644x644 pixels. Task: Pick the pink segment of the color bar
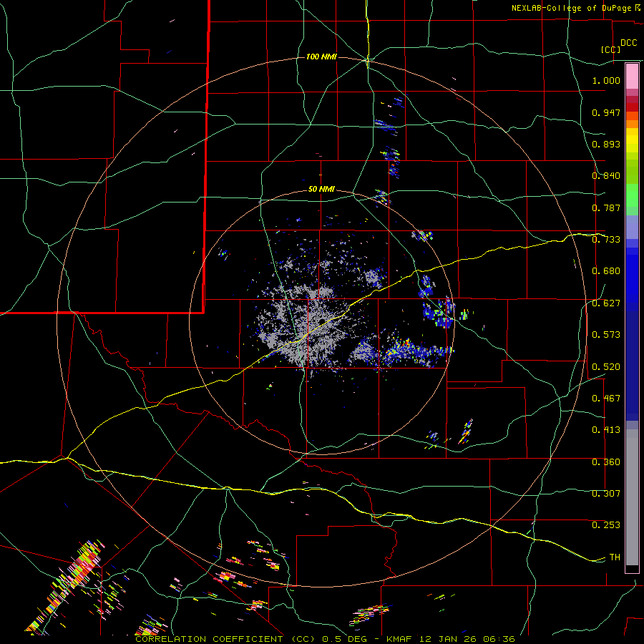(x=632, y=76)
